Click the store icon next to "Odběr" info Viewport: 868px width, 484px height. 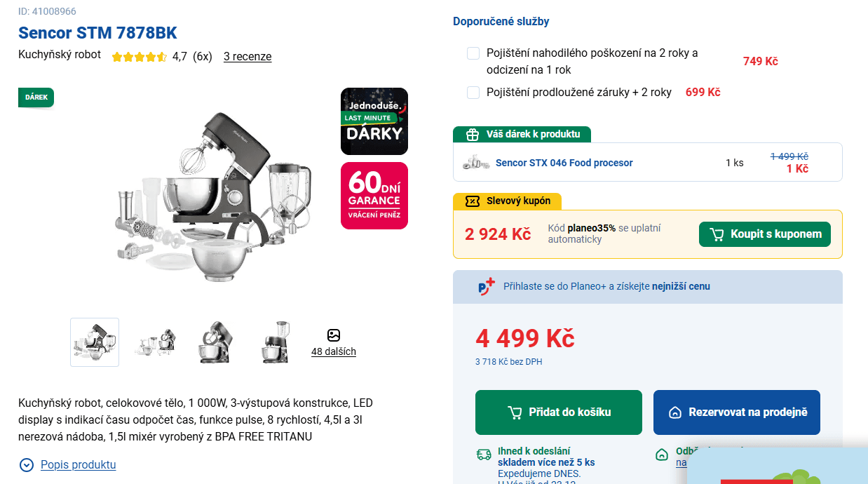[661, 455]
